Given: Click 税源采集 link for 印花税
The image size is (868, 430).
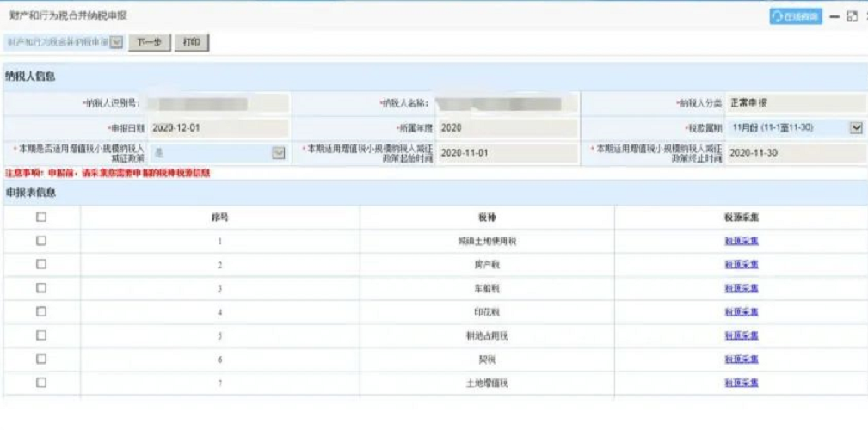Looking at the screenshot, I should point(741,312).
